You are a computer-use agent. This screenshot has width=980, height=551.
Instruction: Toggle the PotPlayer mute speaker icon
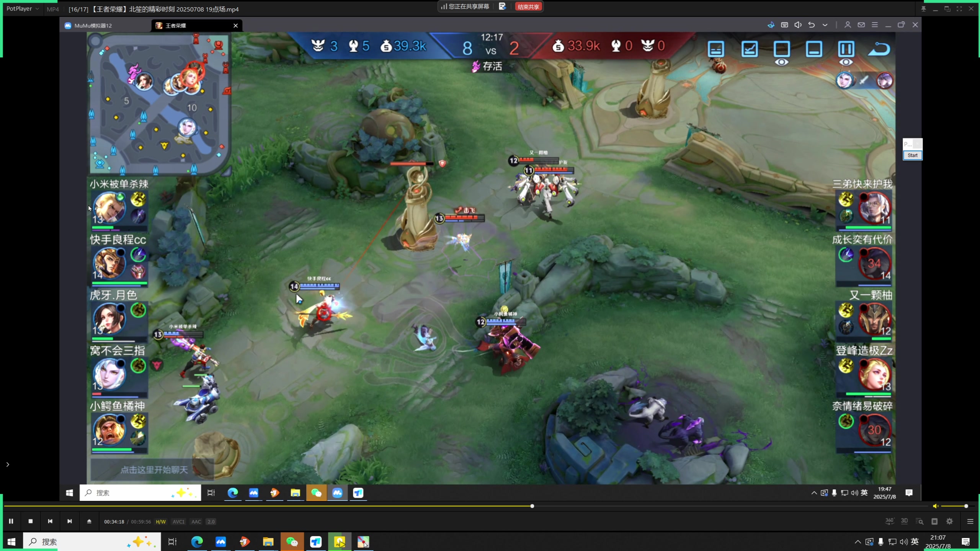(x=936, y=506)
